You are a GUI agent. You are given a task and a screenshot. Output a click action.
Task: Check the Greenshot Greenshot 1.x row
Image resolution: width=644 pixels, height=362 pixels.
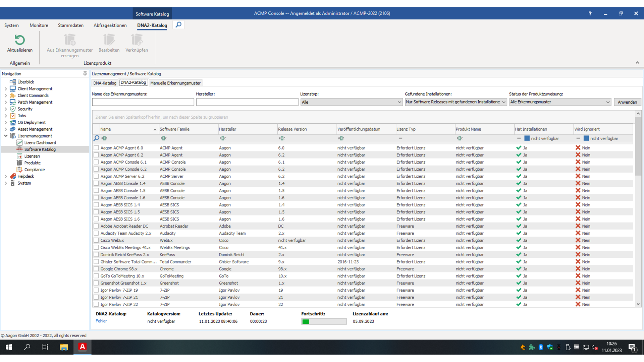click(x=96, y=283)
